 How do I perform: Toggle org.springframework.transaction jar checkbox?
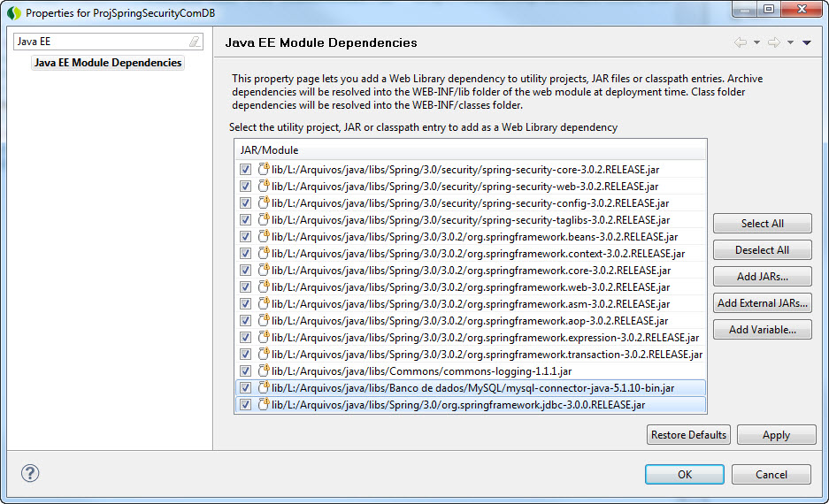click(245, 355)
